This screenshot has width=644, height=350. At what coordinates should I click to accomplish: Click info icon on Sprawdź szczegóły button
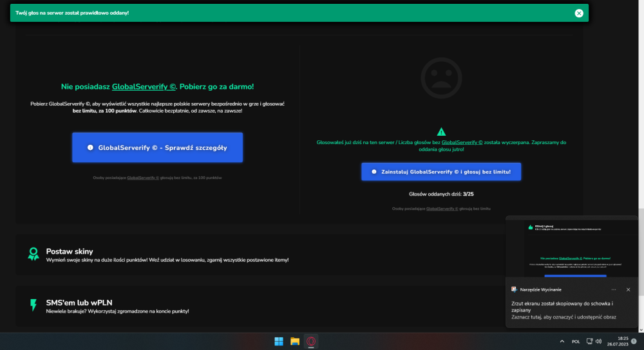coord(90,147)
